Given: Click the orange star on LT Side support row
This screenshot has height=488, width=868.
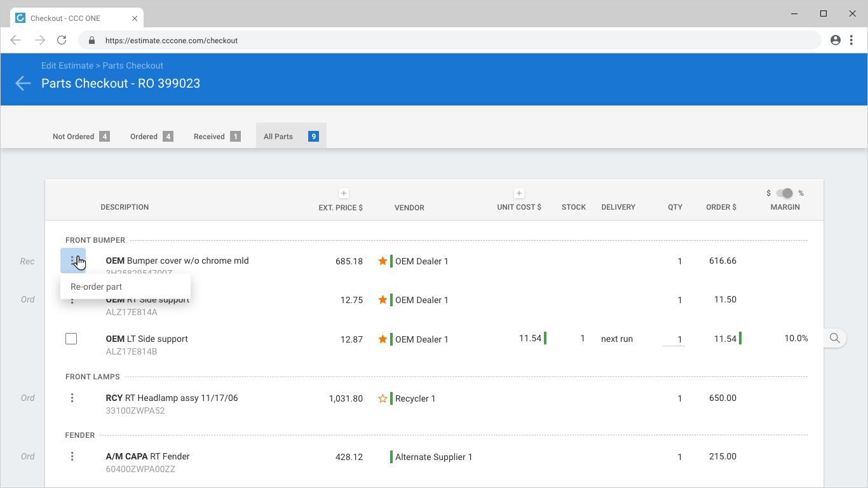Looking at the screenshot, I should pos(383,339).
